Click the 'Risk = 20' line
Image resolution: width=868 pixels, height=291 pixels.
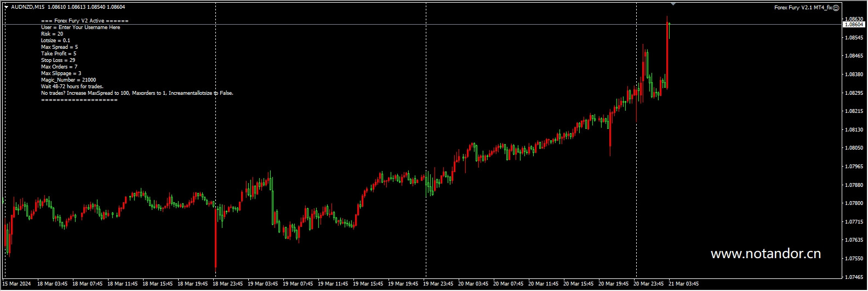[x=52, y=34]
